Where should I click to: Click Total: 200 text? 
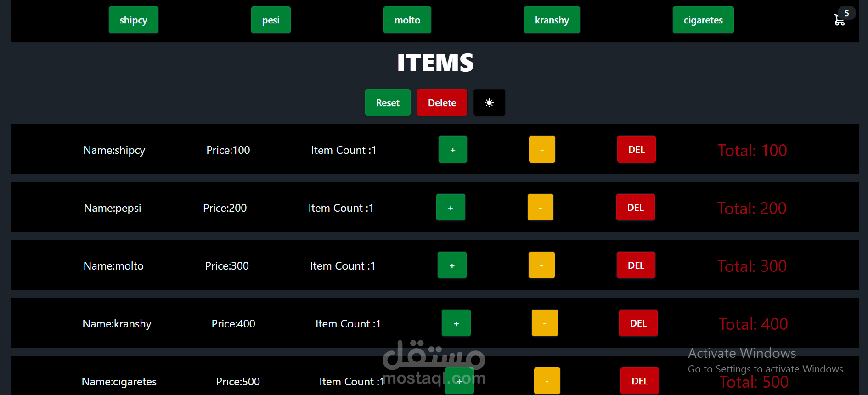tap(752, 208)
